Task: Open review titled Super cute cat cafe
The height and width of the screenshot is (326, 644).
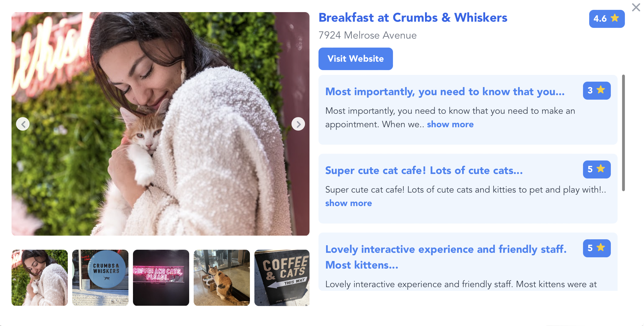Action: click(424, 171)
